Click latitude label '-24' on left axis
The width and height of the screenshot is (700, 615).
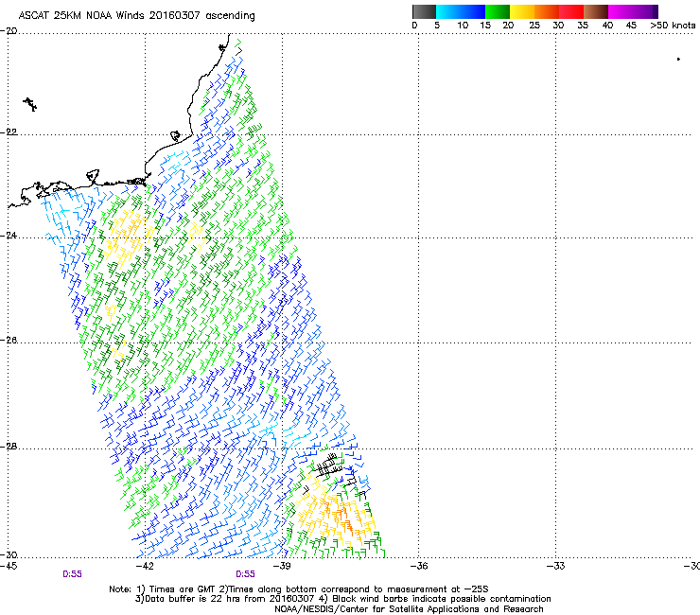9,235
